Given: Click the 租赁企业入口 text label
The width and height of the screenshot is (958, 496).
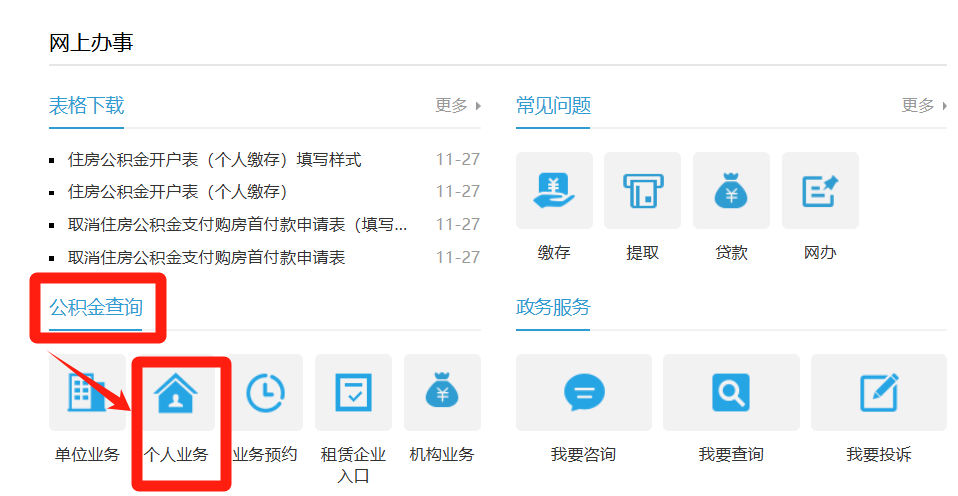Looking at the screenshot, I should (353, 465).
